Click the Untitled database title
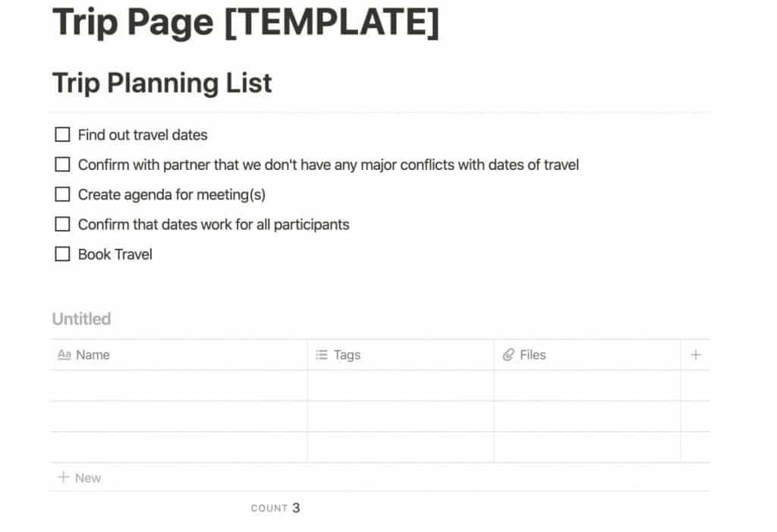The height and width of the screenshot is (532, 777). click(x=81, y=319)
